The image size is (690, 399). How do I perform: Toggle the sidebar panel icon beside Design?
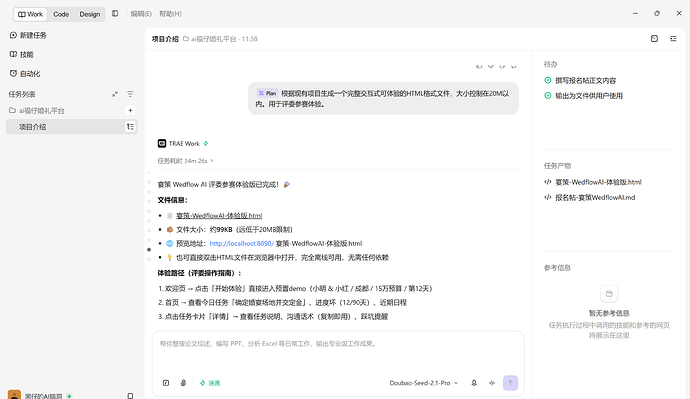(115, 14)
